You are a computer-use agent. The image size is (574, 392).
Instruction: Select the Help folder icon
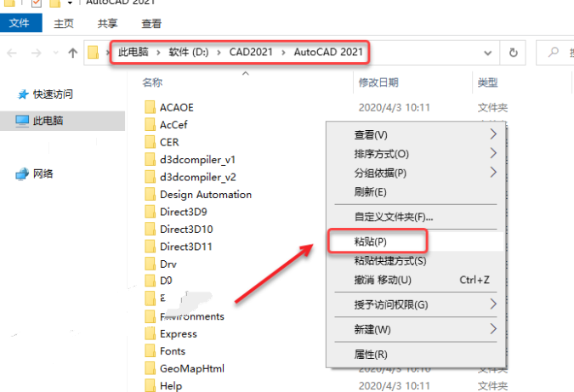pyautogui.click(x=150, y=386)
